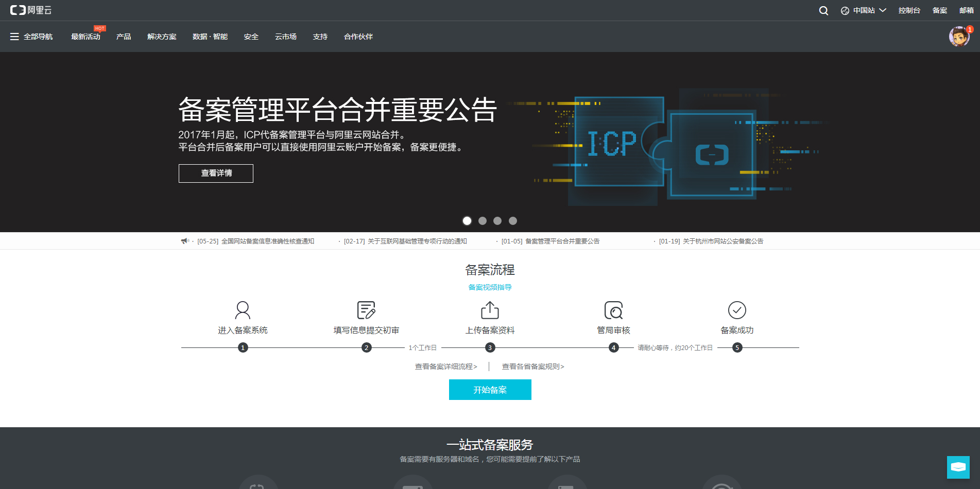Click the 一站式备案服务 section heading
980x489 pixels.
point(490,445)
